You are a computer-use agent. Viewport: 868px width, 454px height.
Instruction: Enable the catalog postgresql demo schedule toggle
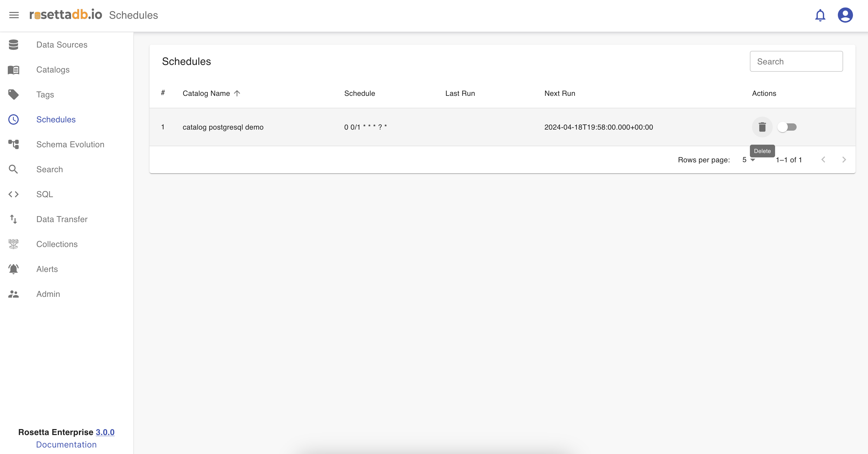coord(787,127)
